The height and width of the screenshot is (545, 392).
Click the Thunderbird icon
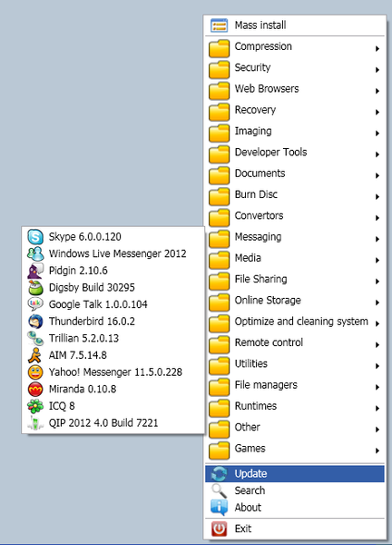click(x=35, y=322)
